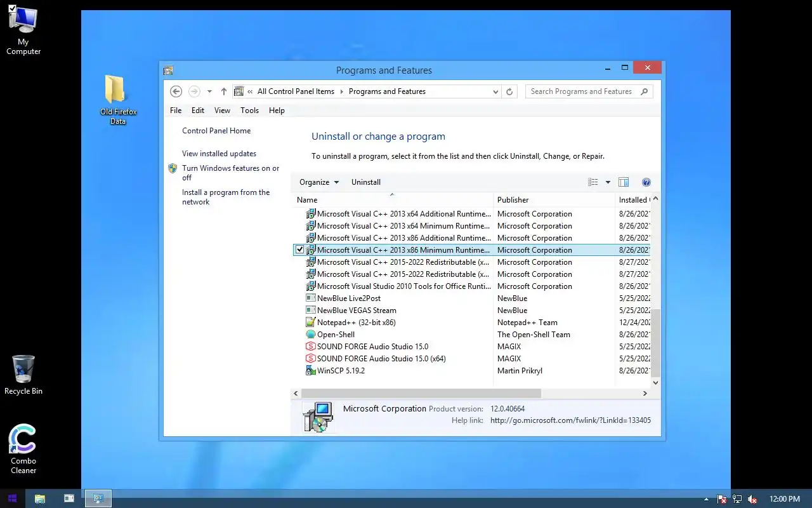Image resolution: width=812 pixels, height=508 pixels.
Task: Open the Organize dropdown
Action: [319, 182]
